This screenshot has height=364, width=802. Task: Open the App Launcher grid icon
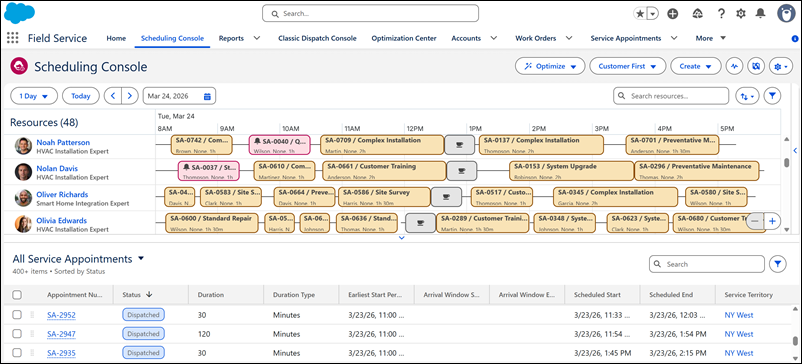(13, 38)
